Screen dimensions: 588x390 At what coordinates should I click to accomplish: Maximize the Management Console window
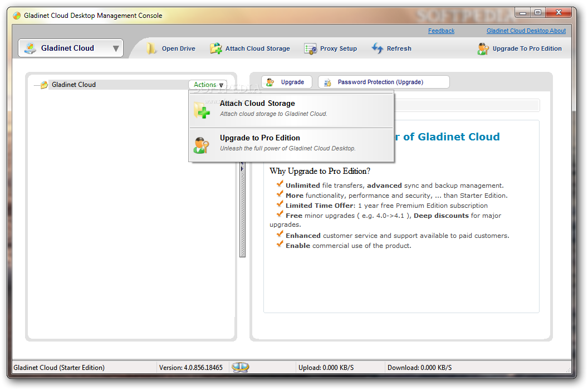[x=538, y=13]
